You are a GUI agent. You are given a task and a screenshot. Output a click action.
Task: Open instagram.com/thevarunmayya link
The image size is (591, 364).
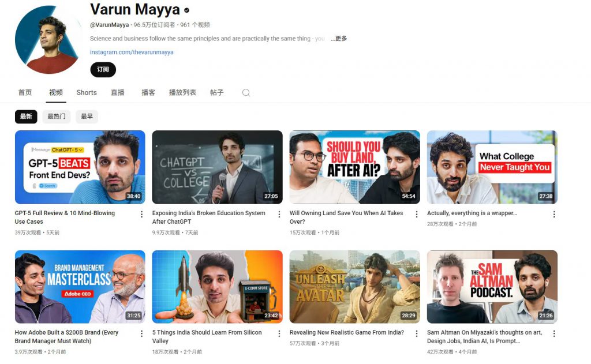coord(132,52)
